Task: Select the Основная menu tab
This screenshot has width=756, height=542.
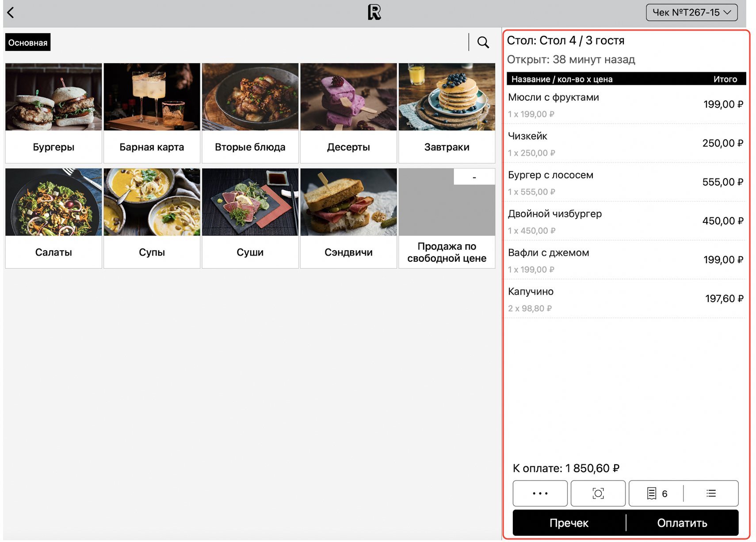Action: click(28, 42)
